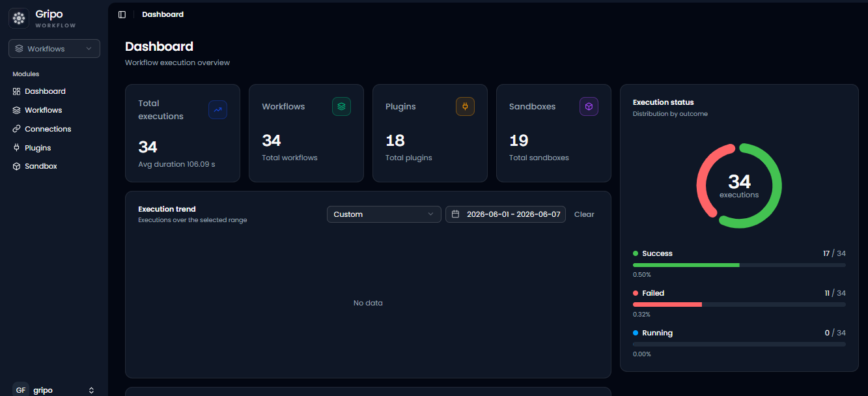Click the Connections link icon in sidebar
The height and width of the screenshot is (396, 868).
[17, 129]
